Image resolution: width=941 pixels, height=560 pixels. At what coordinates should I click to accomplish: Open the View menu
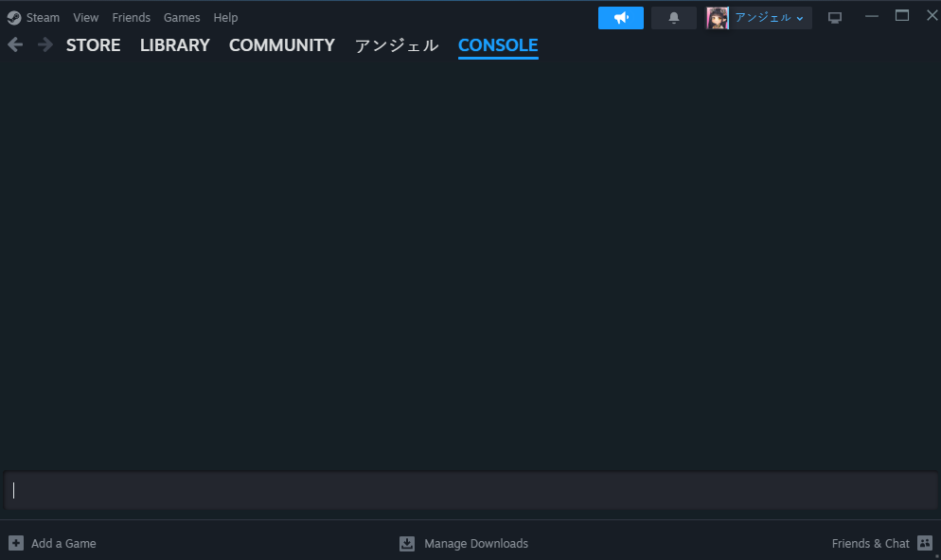(x=86, y=18)
